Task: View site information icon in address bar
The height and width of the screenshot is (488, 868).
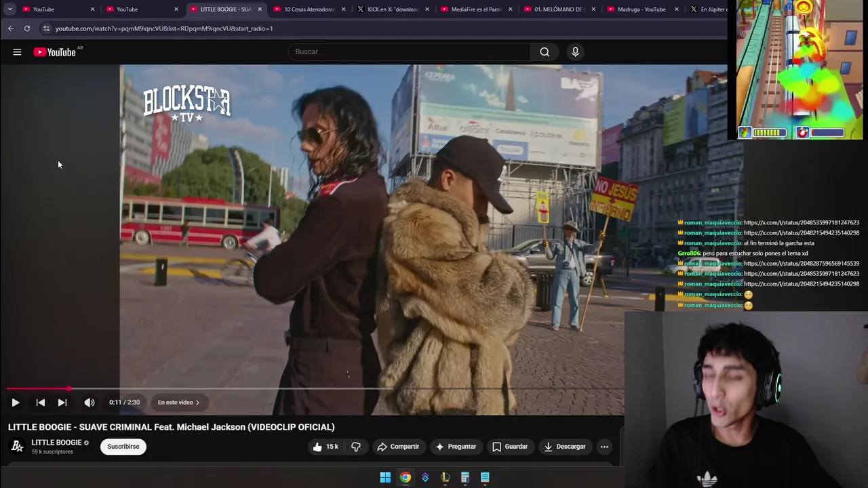Action: click(46, 28)
